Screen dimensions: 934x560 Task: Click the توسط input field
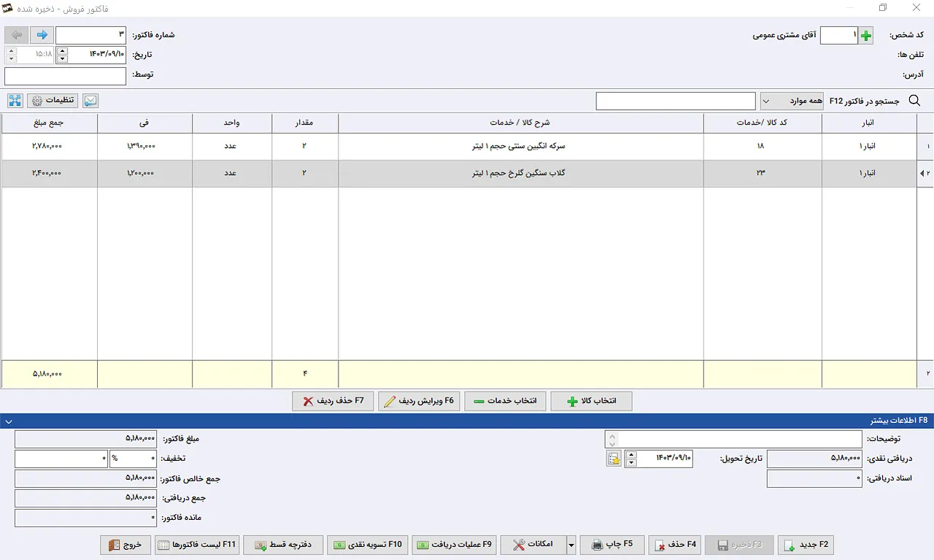[x=65, y=76]
